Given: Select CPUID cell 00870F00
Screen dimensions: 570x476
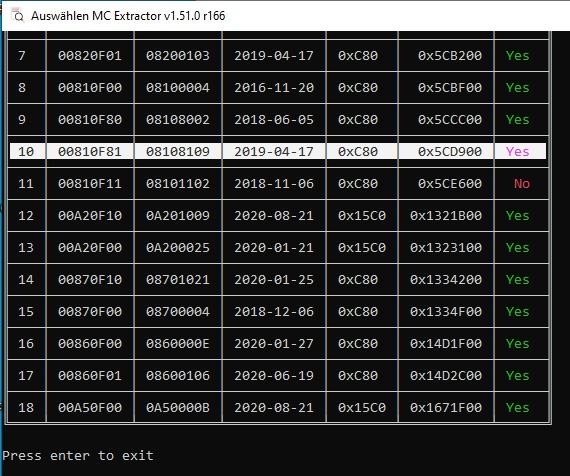Looking at the screenshot, I should point(89,312).
